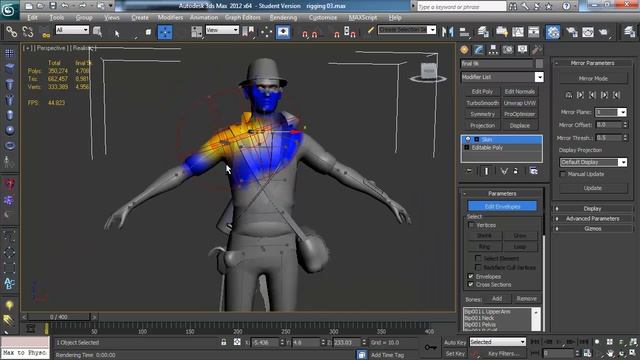Expand the Advanced Parameters rollout
Viewport: 640px width, 360px height.
tap(592, 219)
